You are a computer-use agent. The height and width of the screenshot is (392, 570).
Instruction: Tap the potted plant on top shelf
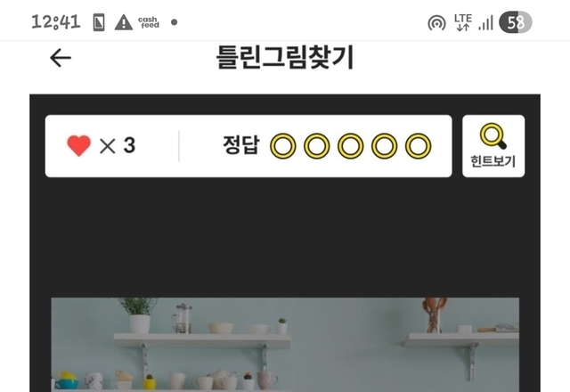(139, 315)
